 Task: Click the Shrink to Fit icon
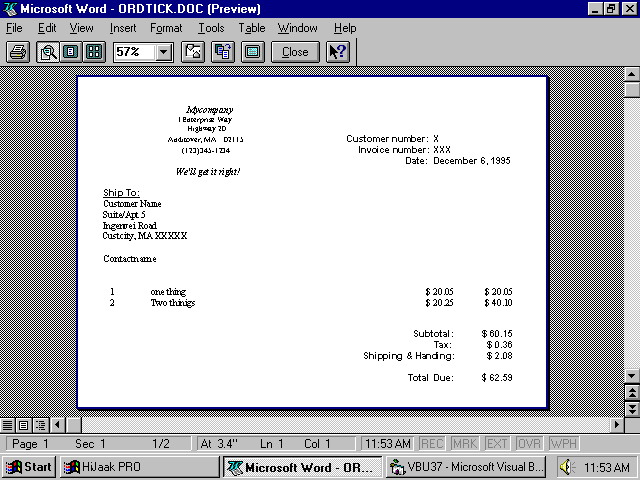[x=223, y=52]
